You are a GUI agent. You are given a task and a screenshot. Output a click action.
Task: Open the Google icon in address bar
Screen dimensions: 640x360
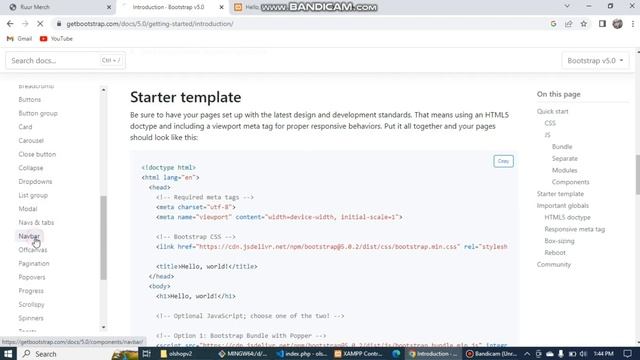coord(553,24)
